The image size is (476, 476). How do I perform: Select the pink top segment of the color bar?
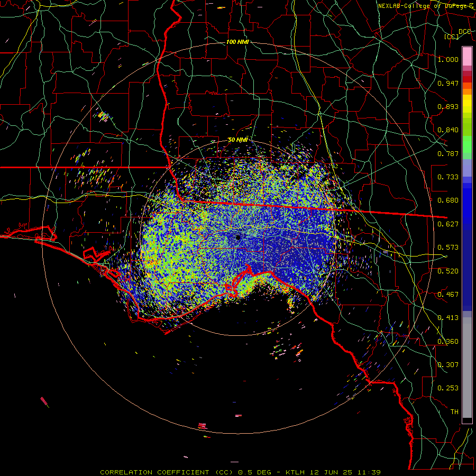coord(467,56)
